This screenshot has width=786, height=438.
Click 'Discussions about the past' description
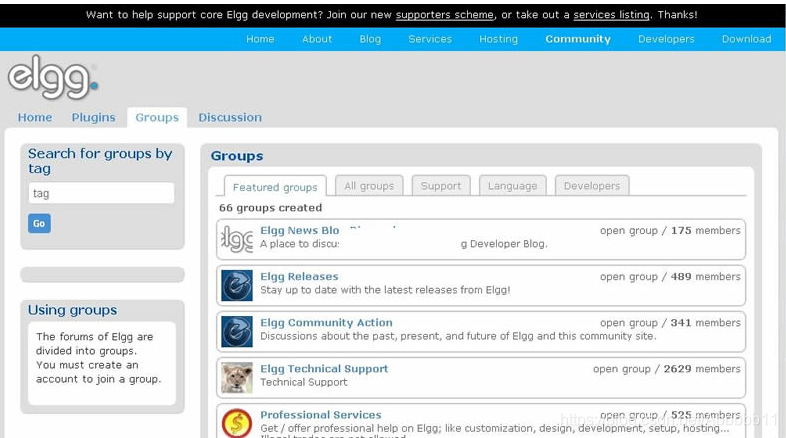[458, 336]
